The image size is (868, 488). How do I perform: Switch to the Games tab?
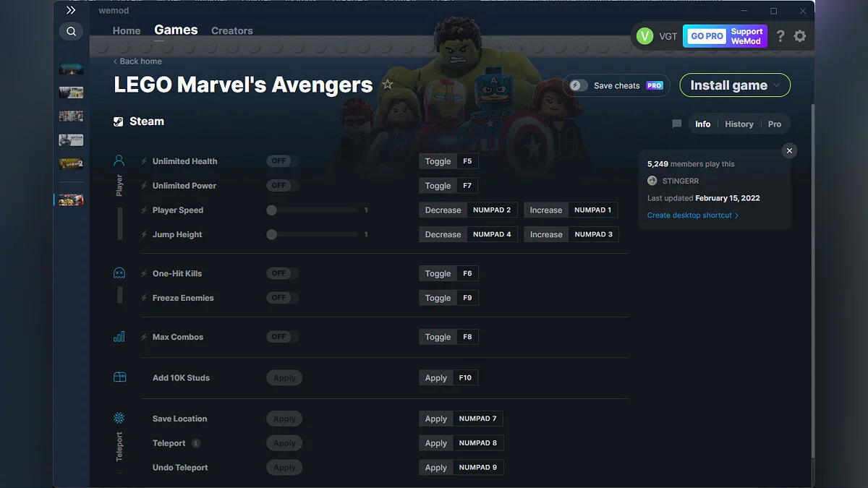(x=176, y=30)
